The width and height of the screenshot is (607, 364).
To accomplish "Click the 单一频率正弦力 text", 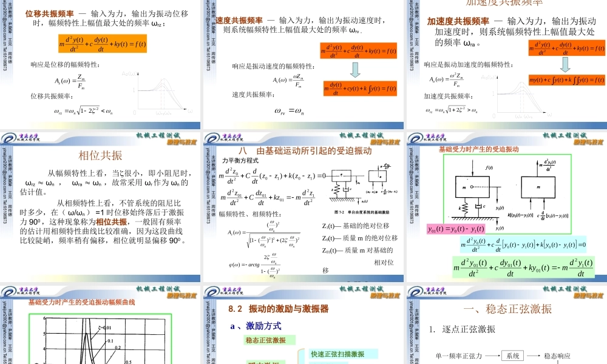I will coord(458,356).
